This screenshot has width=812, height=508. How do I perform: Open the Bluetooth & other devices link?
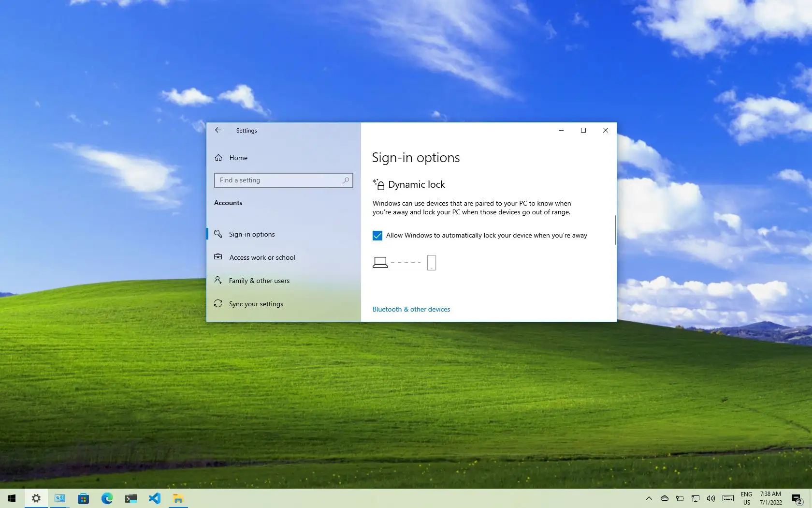(411, 309)
